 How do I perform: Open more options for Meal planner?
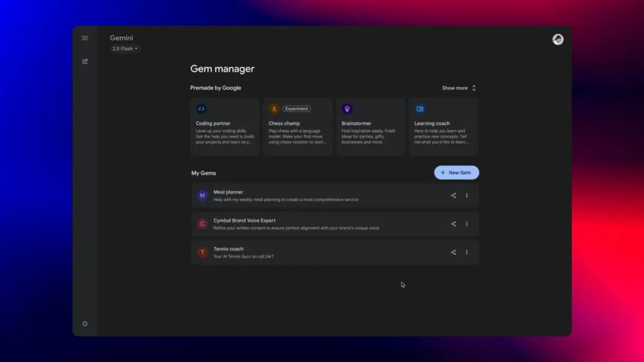pos(467,195)
